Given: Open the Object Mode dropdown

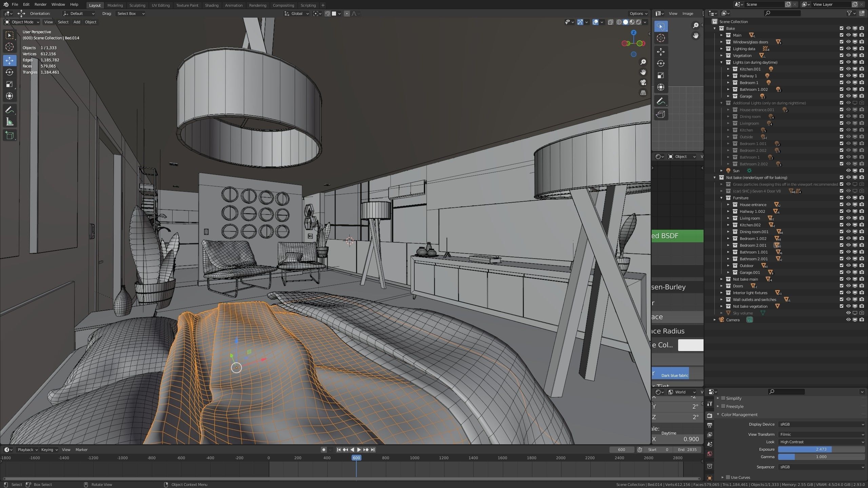Looking at the screenshot, I should tap(22, 22).
